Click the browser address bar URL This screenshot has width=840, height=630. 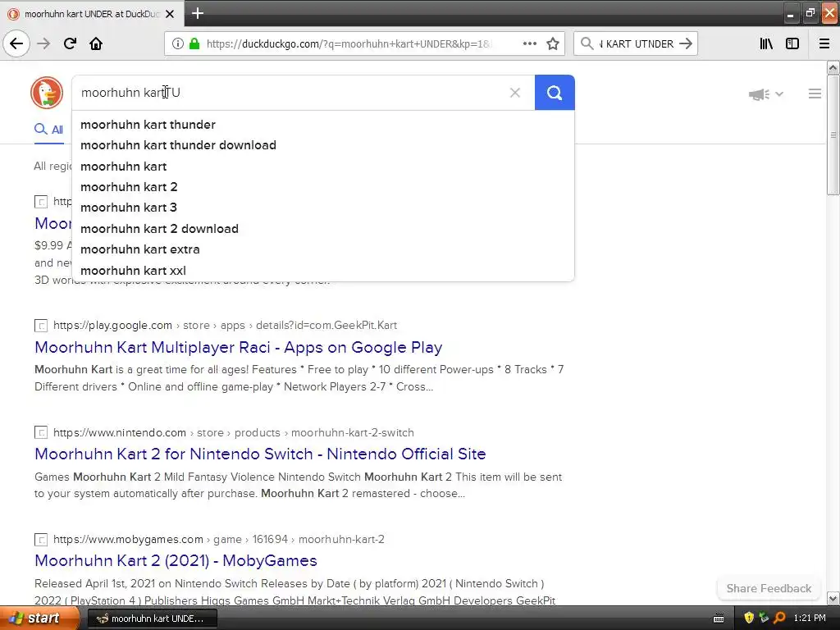point(349,44)
